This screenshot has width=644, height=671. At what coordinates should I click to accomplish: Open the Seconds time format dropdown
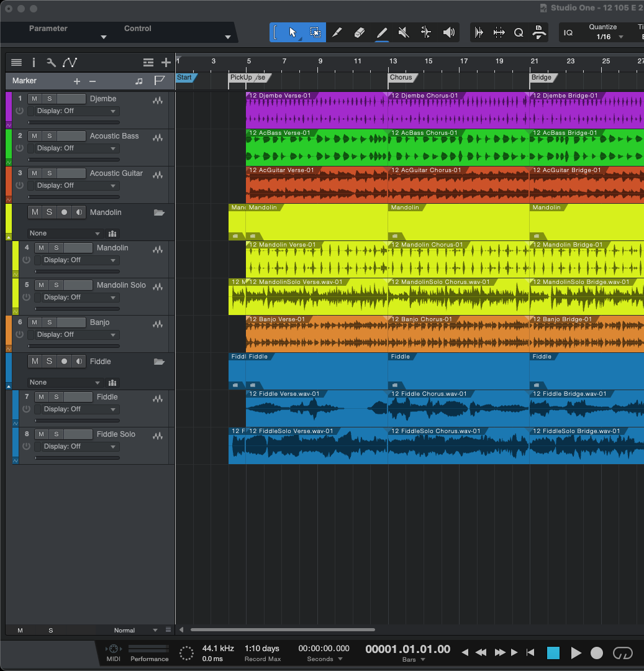point(325,659)
